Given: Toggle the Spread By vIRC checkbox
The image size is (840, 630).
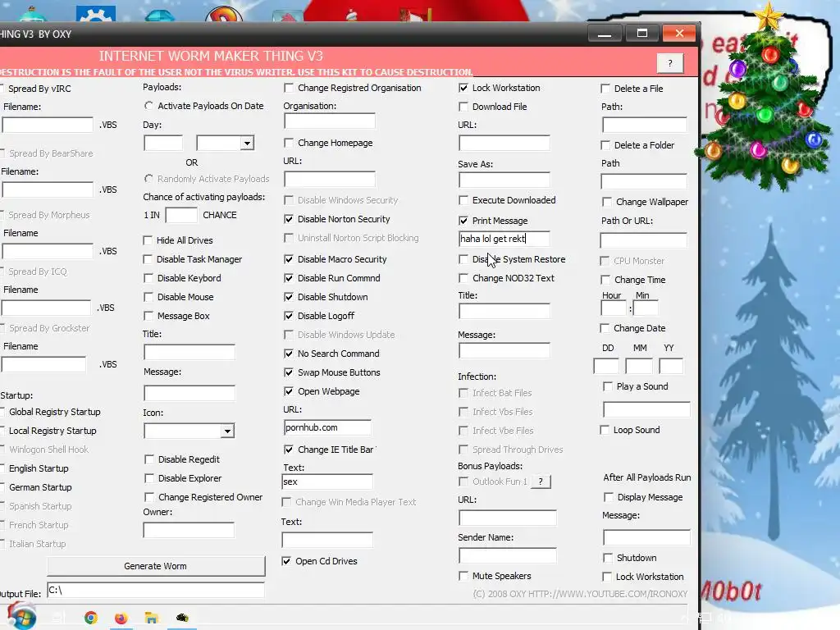Looking at the screenshot, I should tap(2, 89).
